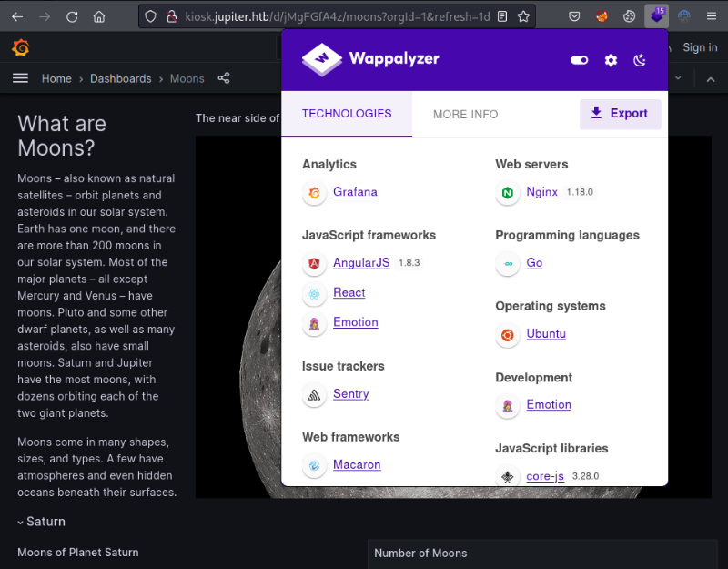This screenshot has height=569, width=728.
Task: Click the Grafana technology icon under Analytics
Action: coord(314,192)
